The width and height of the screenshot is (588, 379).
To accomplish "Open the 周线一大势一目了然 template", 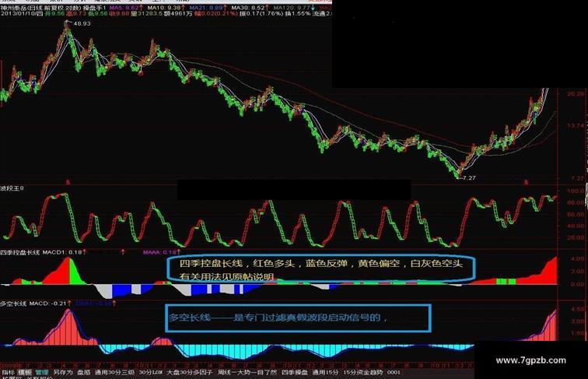I will pyautogui.click(x=247, y=372).
